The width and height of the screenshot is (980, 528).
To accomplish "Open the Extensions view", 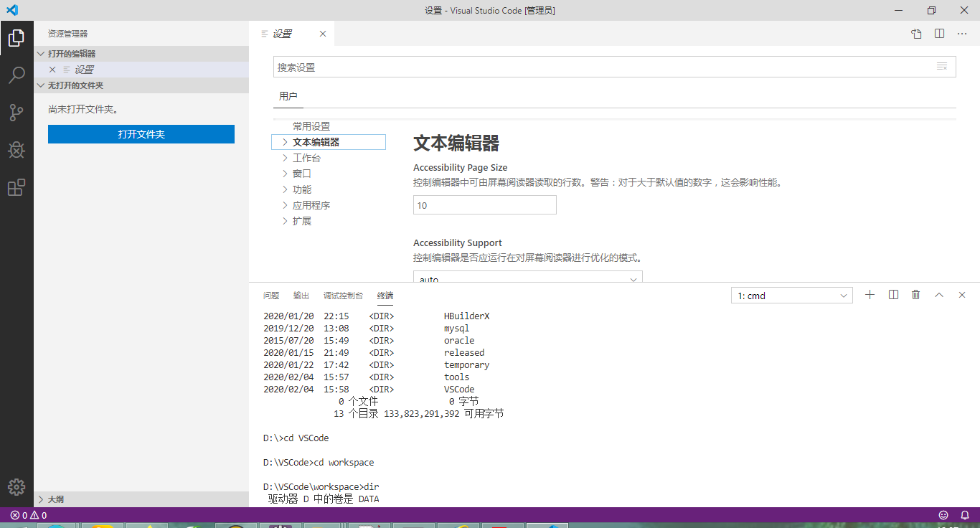I will (17, 187).
